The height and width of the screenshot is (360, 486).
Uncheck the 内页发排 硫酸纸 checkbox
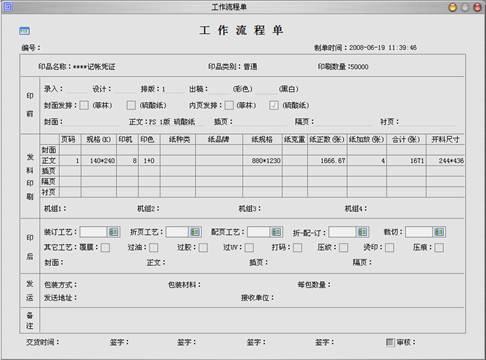[x=274, y=105]
